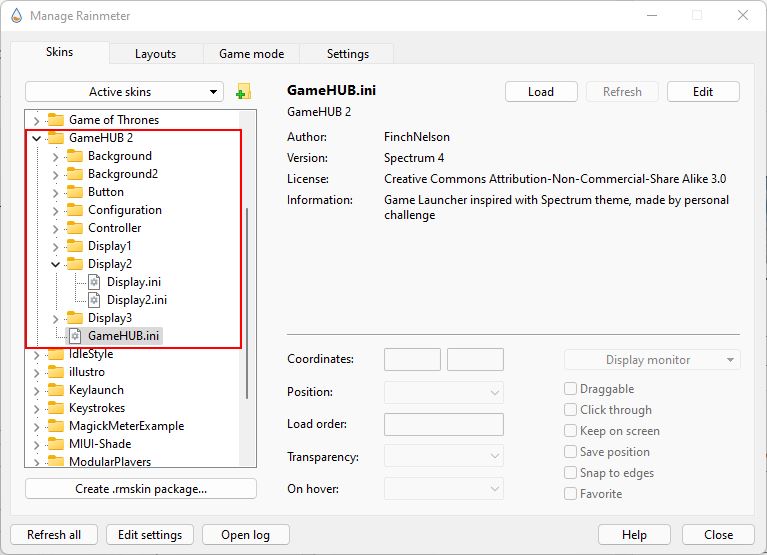767x555 pixels.
Task: Collapse the Display2 folder node
Action: (x=55, y=265)
